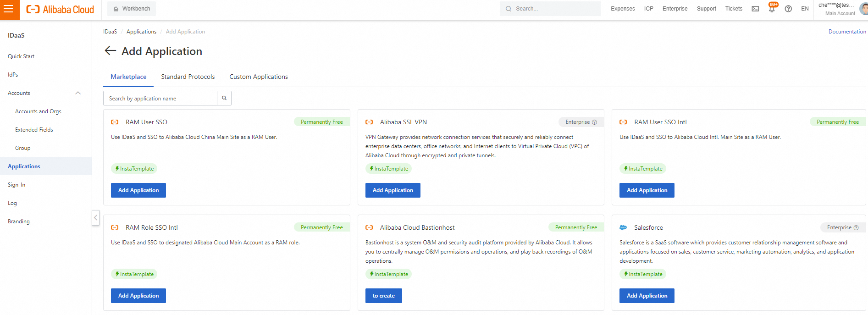Viewport: 868px width, 315px height.
Task: Add Application for Salesforce
Action: [x=647, y=296]
